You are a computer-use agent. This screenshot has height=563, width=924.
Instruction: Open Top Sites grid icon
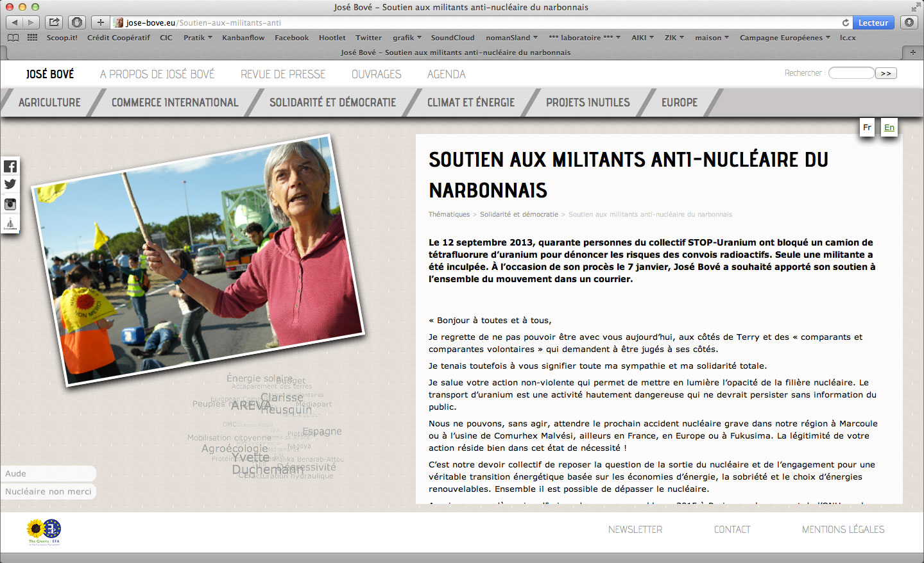(32, 38)
